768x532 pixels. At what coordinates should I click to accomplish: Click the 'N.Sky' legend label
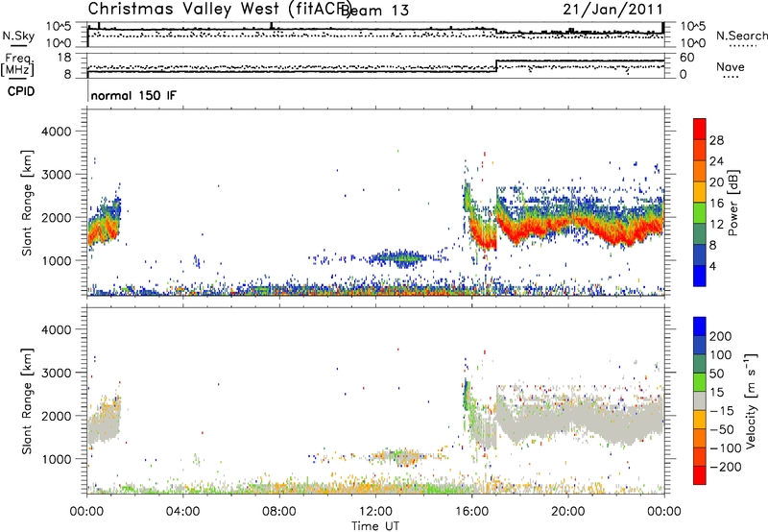point(18,36)
